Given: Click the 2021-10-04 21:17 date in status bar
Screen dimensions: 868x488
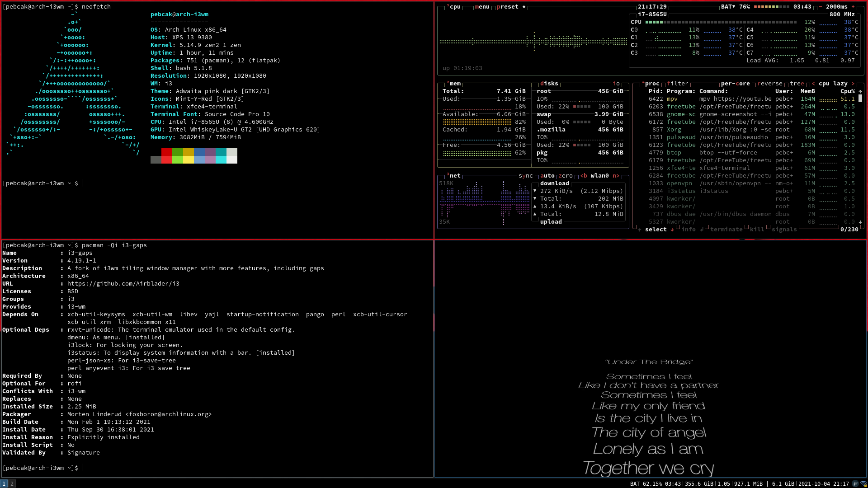Looking at the screenshot, I should (x=824, y=484).
